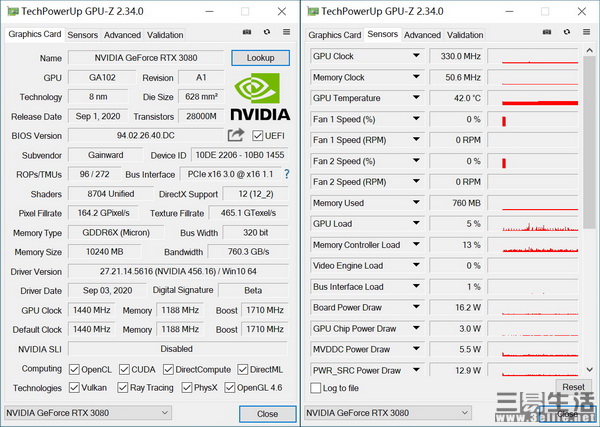Toggle the OpenGL 4.6 checkbox
The image size is (600, 427).
coord(230,388)
